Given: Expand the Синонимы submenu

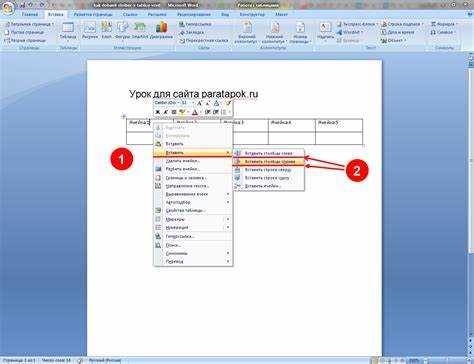Looking at the screenshot, I should 193,253.
